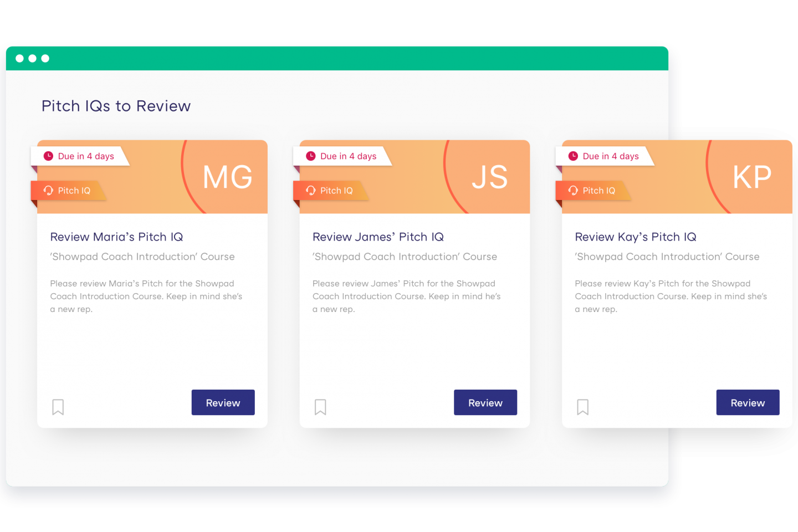This screenshot has width=798, height=532.
Task: Click course subtitle under Maria's review title
Action: [142, 257]
